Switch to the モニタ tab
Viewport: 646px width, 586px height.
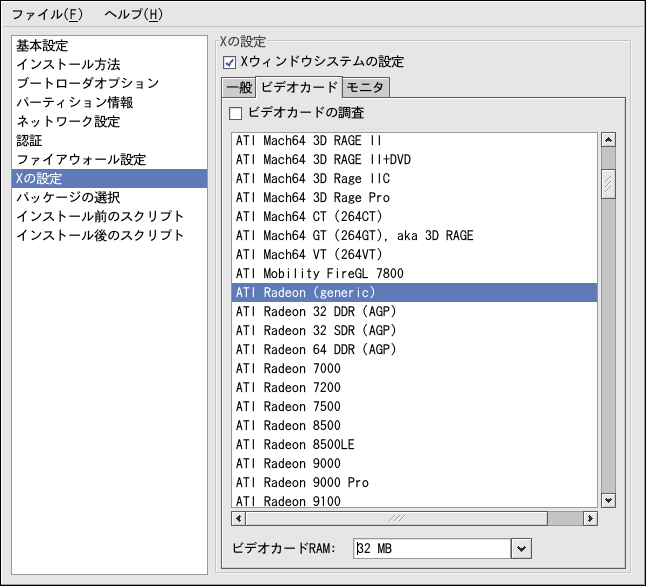pos(366,87)
